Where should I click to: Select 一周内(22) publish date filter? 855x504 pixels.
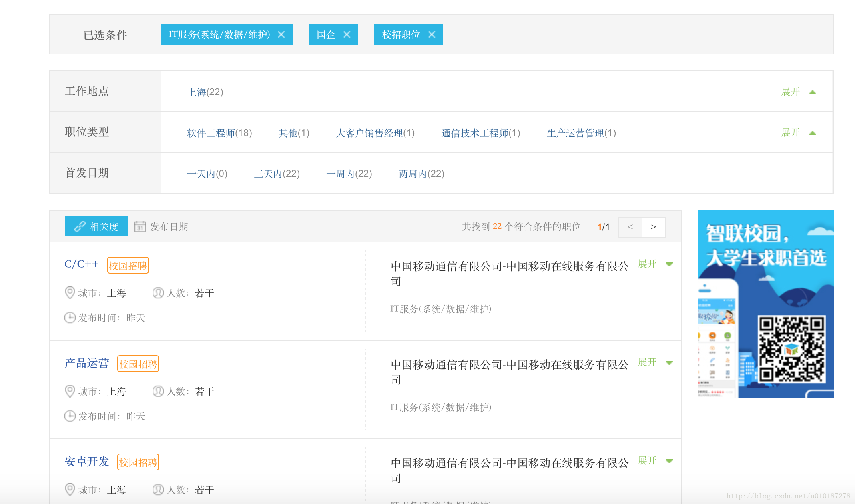[349, 174]
